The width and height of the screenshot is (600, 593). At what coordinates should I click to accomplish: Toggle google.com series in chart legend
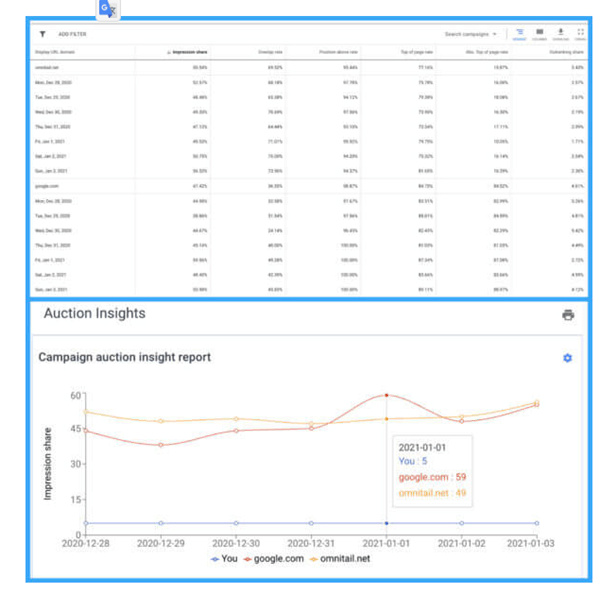pos(273,558)
